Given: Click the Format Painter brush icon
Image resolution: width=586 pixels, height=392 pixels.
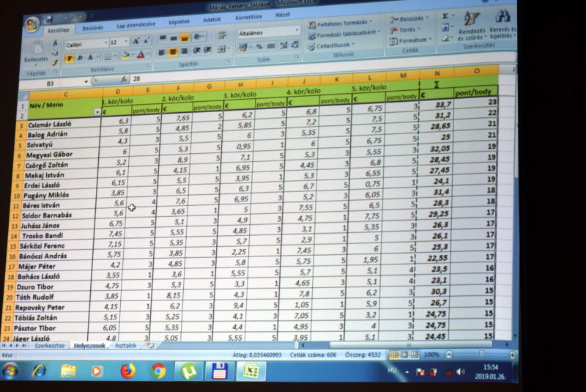Looking at the screenshot, I should click(55, 62).
